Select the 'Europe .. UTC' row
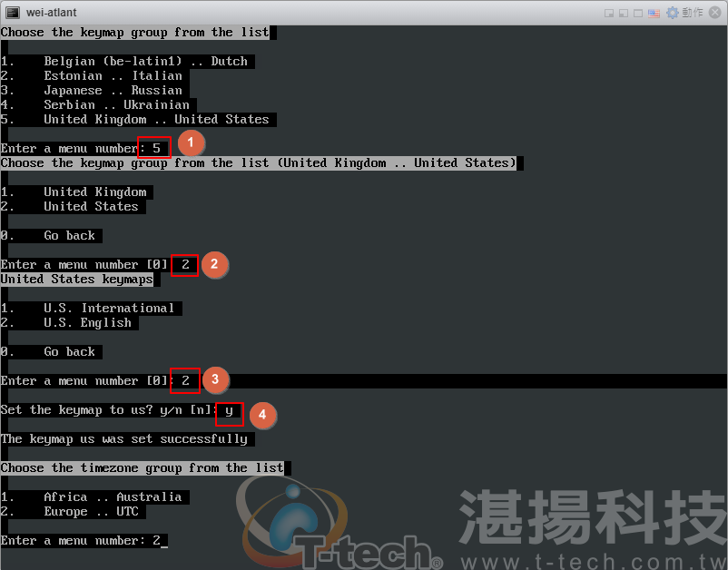The height and width of the screenshot is (570, 728). (73, 512)
